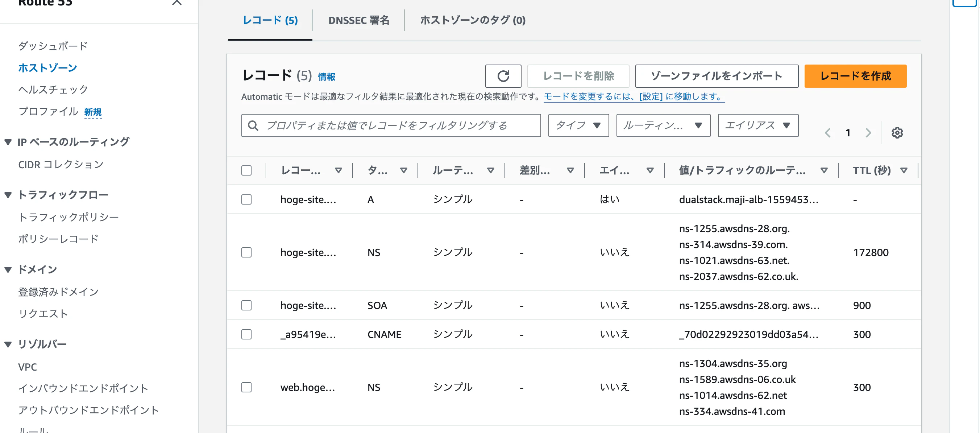This screenshot has width=980, height=433.
Task: Close the Route 53 navigation panel
Action: click(x=177, y=2)
